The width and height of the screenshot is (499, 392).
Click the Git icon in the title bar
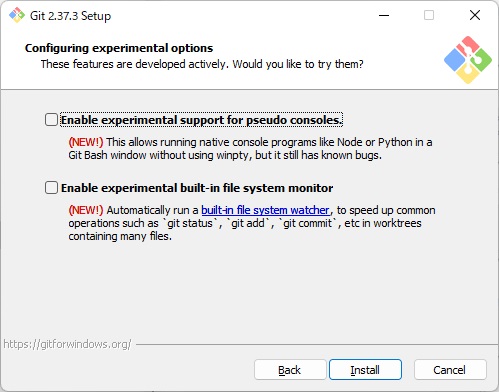pyautogui.click(x=17, y=15)
